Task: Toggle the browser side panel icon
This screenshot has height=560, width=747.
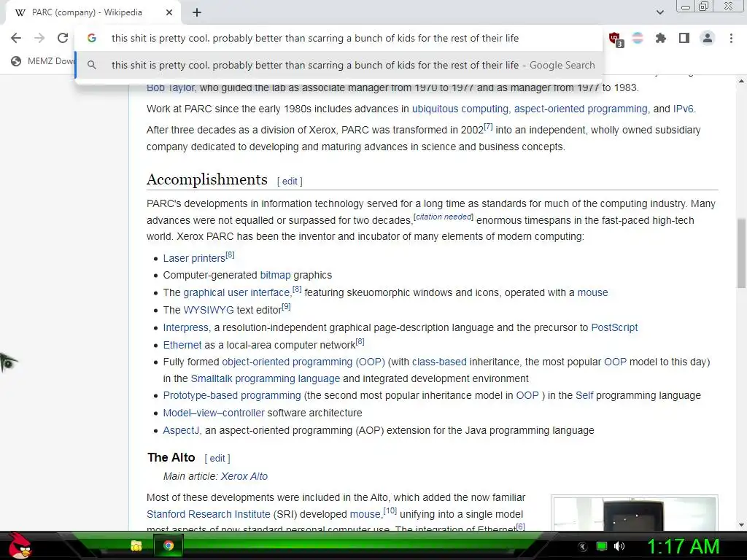Action: (684, 38)
